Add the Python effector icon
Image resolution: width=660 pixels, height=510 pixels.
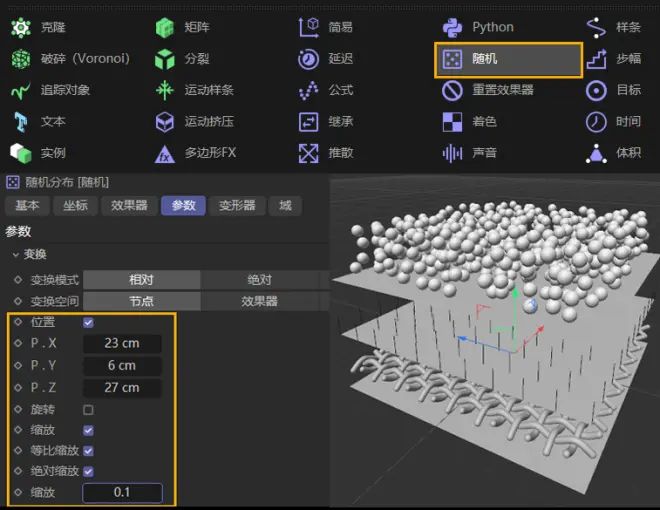tap(452, 27)
